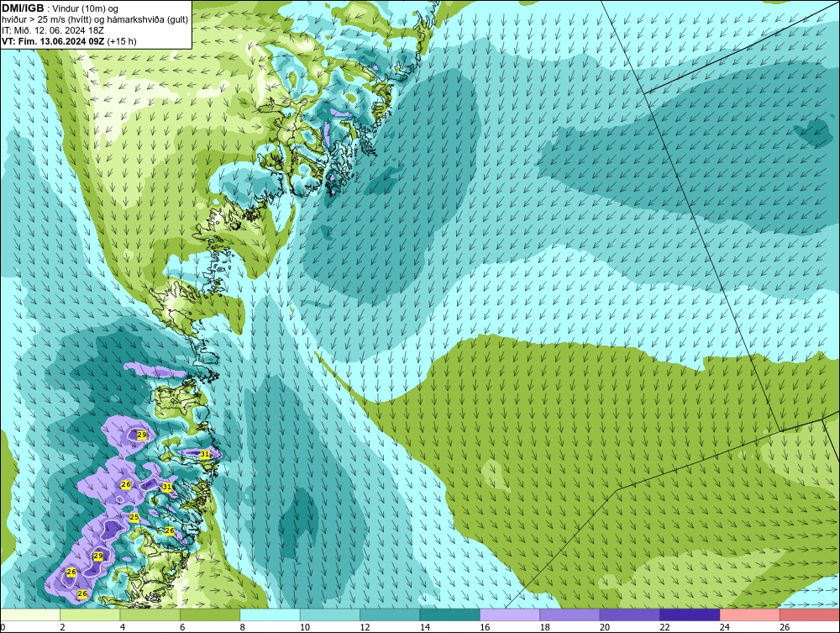Click the legend tick value '24'
This screenshot has width=840, height=633.
click(725, 627)
